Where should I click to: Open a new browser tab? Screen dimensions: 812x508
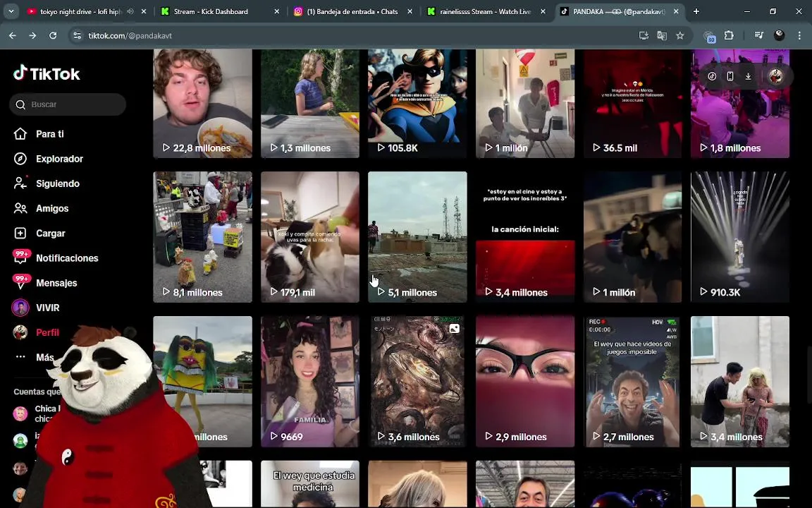(696, 11)
